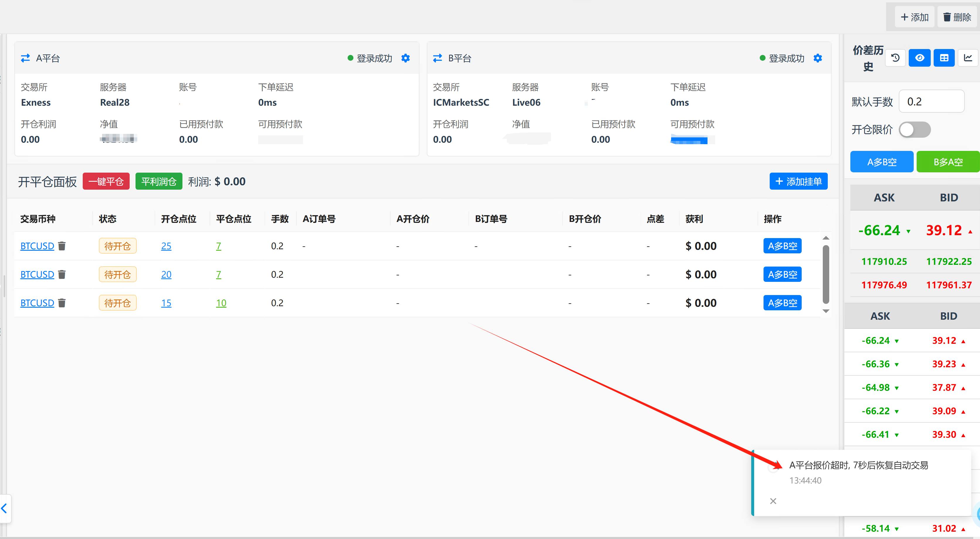Screen dimensions: 980x539
Task: Delete the third BTCUSD order row
Action: pos(62,303)
